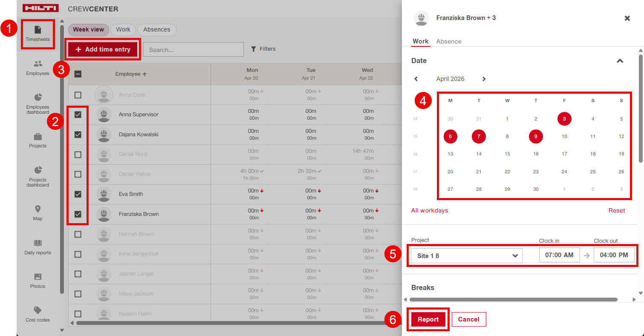Open the Employees sidebar section
Viewport: 644px width, 336px height.
tap(38, 68)
